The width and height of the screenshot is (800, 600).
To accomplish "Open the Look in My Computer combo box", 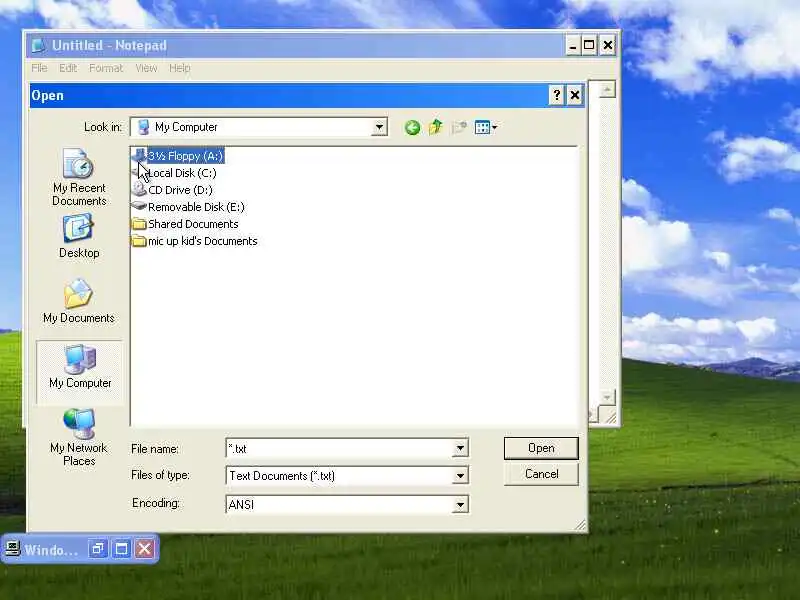I will 259,127.
